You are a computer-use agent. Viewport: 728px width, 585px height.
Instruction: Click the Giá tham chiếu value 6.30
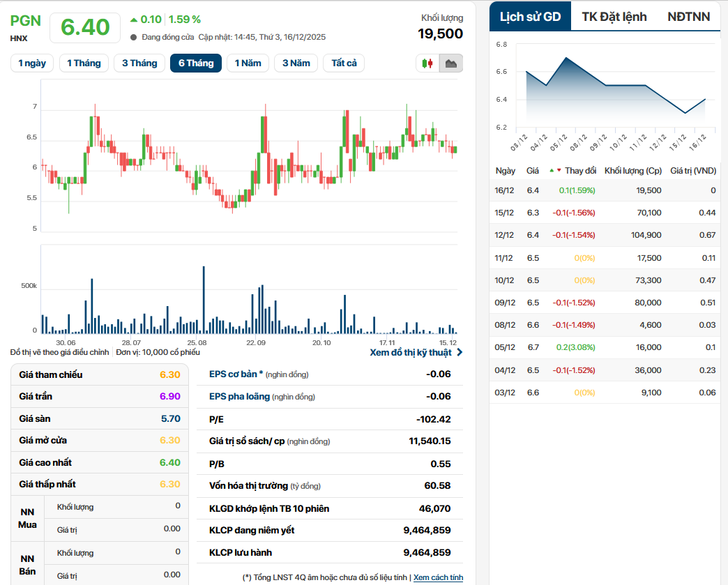click(x=170, y=374)
